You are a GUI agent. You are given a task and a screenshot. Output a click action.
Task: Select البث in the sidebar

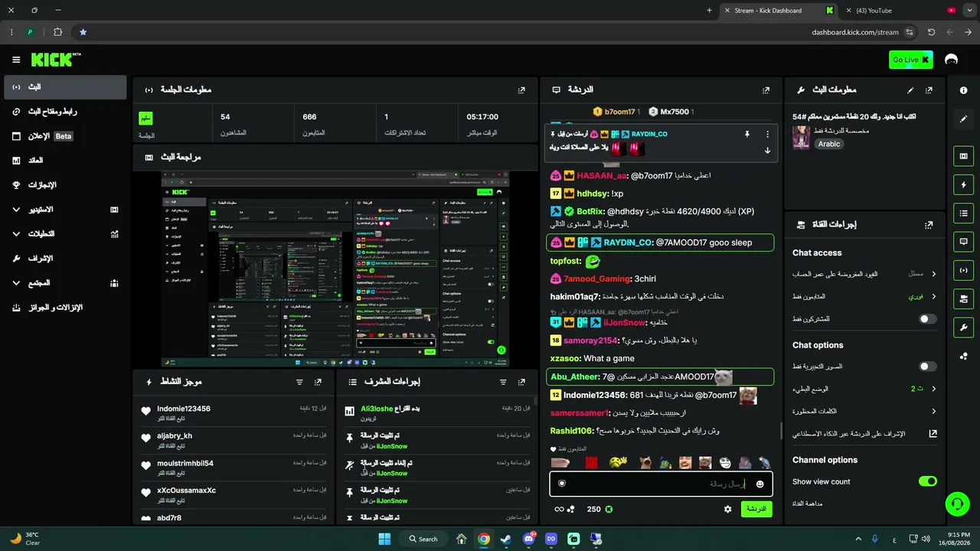(64, 87)
